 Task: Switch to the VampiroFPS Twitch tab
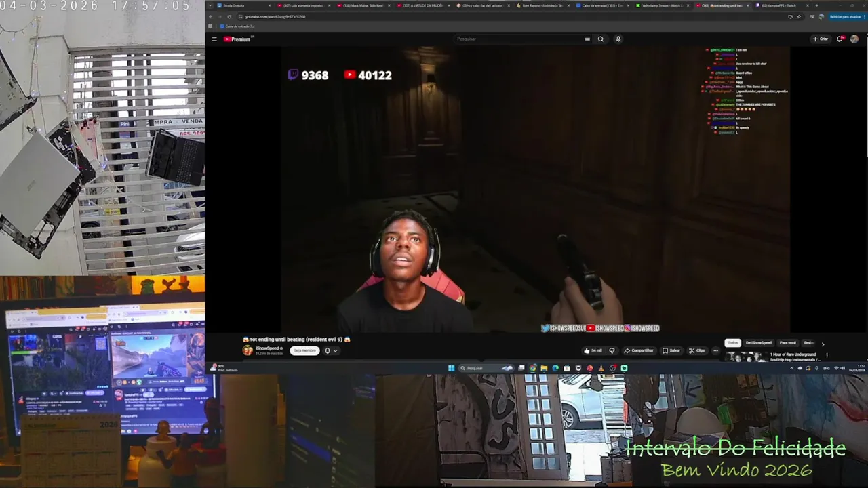pos(783,5)
